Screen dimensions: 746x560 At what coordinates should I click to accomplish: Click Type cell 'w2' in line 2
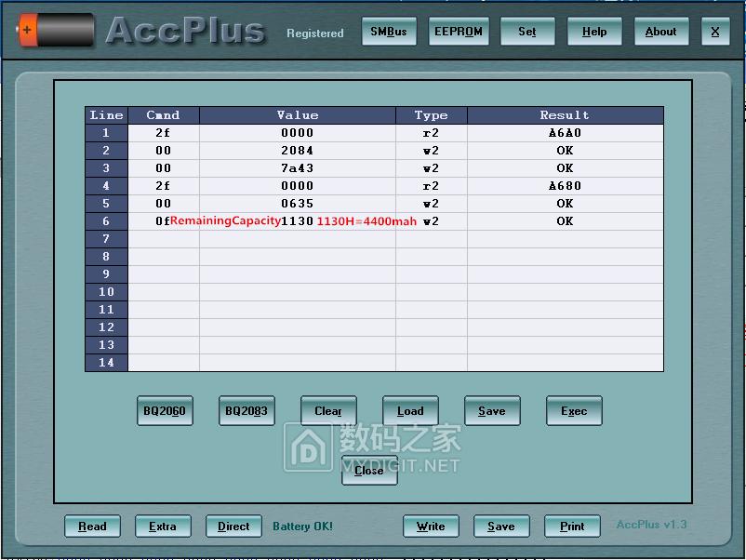(x=431, y=151)
